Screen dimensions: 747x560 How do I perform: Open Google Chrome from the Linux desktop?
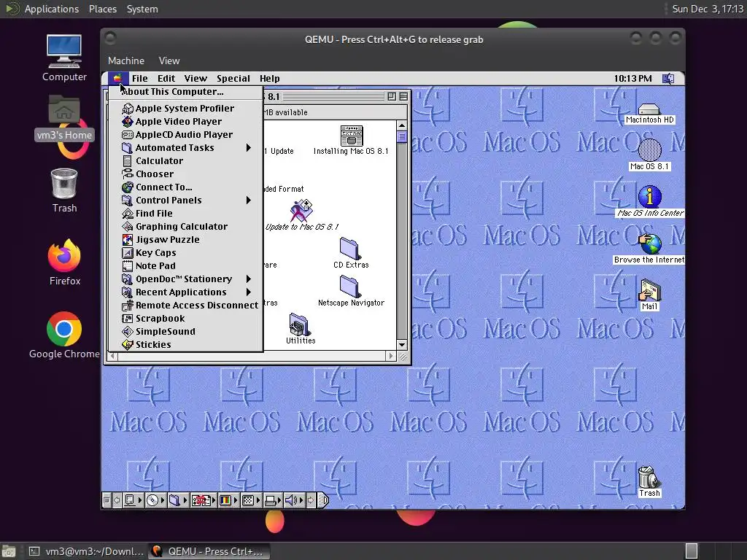tap(64, 335)
